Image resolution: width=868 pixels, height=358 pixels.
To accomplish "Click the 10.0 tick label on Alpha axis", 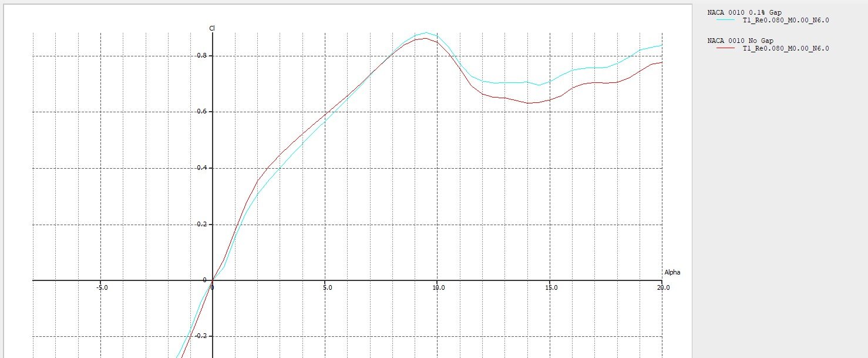I will pos(438,288).
